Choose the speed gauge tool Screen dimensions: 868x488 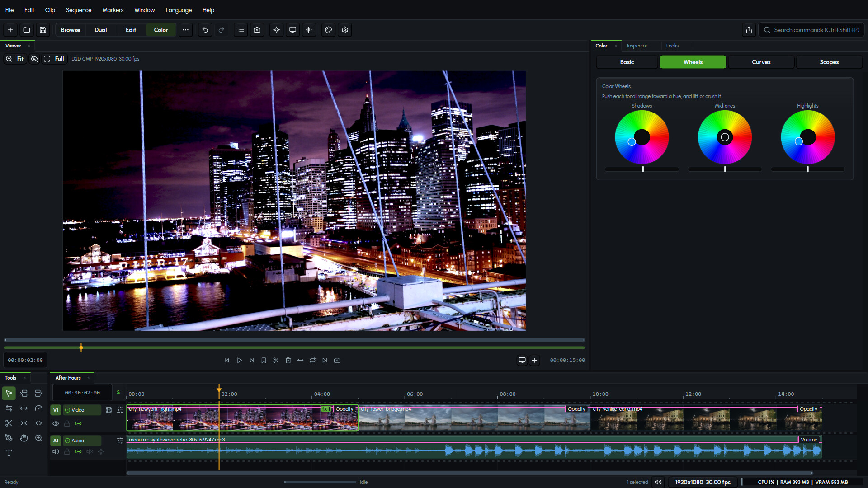[x=39, y=408]
